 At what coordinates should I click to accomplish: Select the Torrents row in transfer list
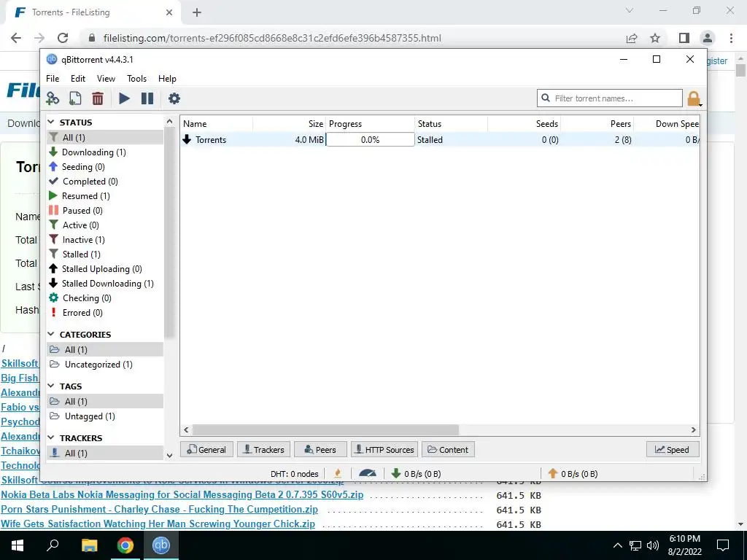pos(440,139)
